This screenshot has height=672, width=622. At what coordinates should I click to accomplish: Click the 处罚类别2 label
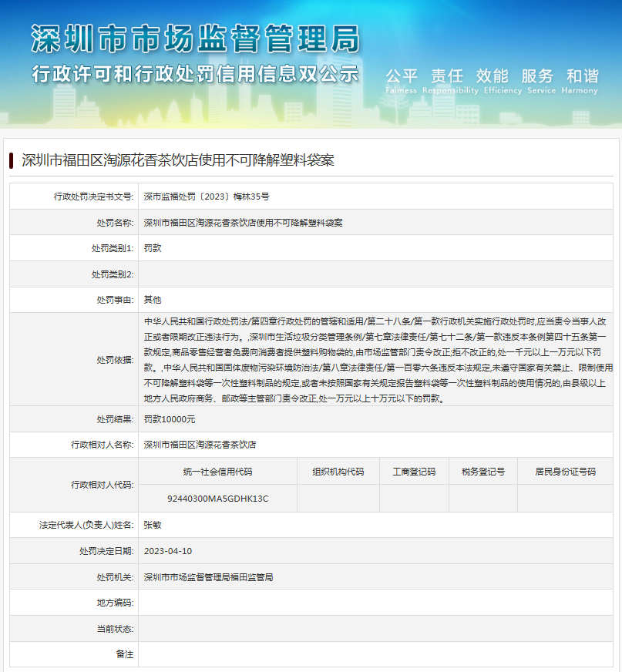(113, 274)
